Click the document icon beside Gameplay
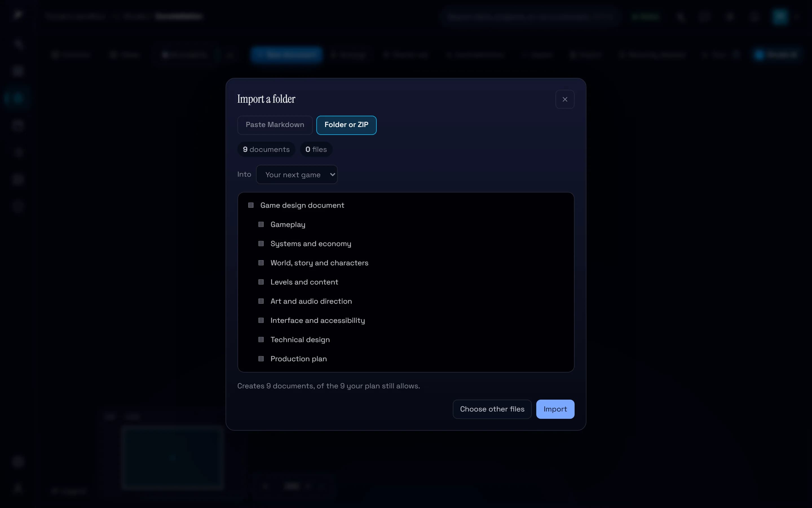The width and height of the screenshot is (812, 508). 261,224
